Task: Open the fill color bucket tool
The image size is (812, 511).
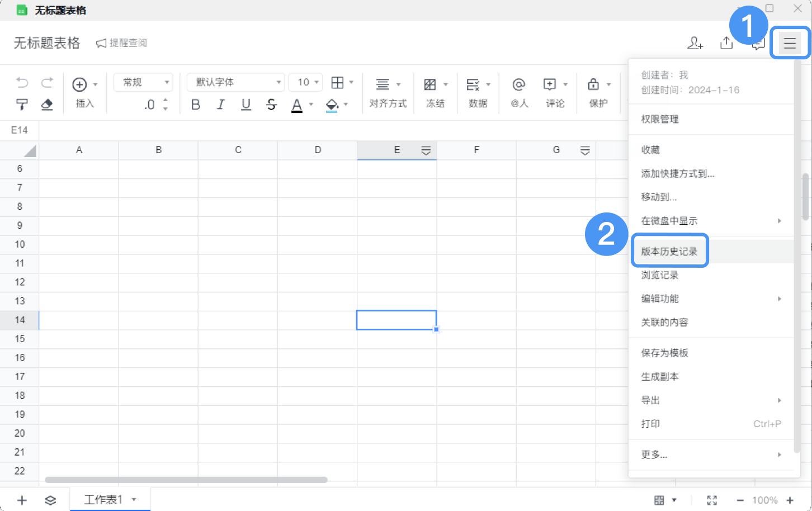Action: coord(332,105)
